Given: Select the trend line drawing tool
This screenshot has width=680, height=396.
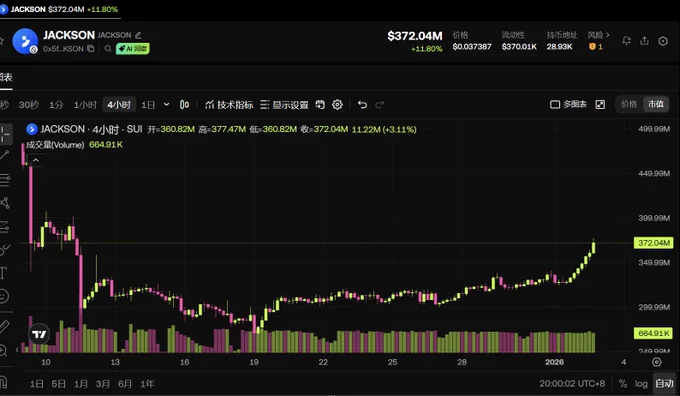Looking at the screenshot, I should (4, 155).
